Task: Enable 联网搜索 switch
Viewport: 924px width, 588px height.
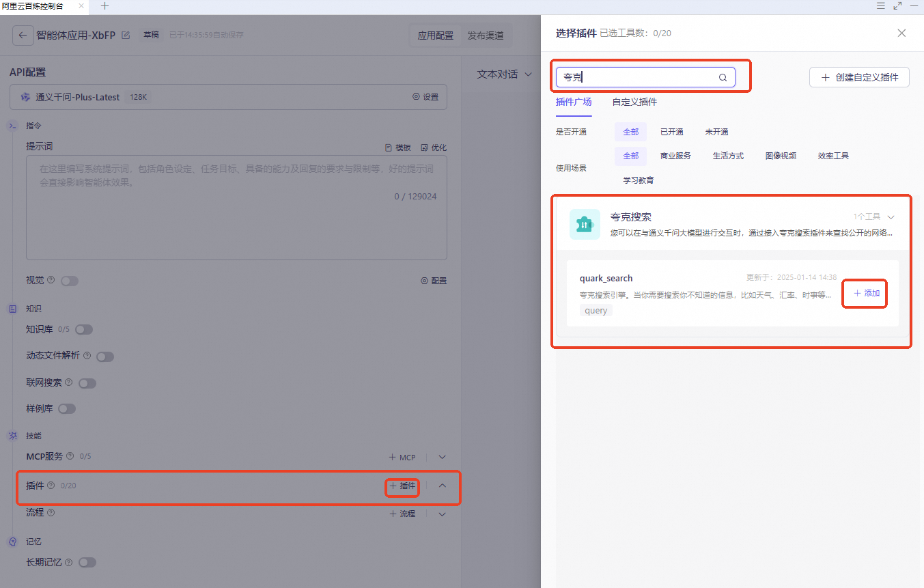Action: (x=87, y=383)
